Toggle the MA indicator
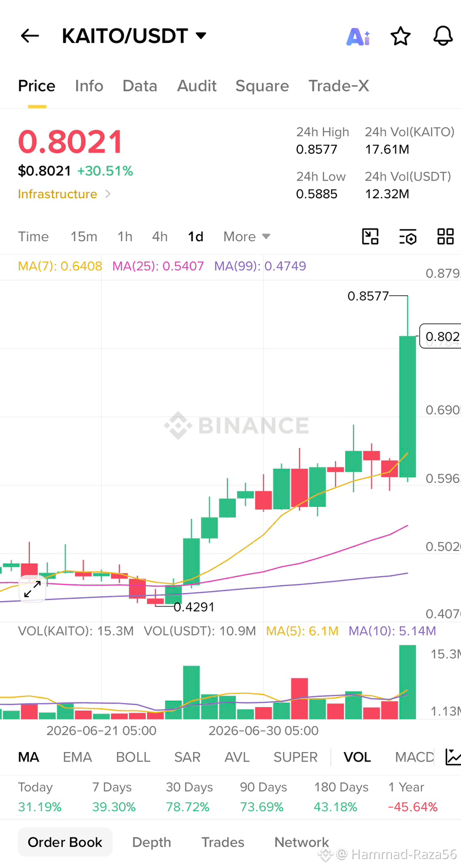The image size is (461, 868). pos(28,757)
